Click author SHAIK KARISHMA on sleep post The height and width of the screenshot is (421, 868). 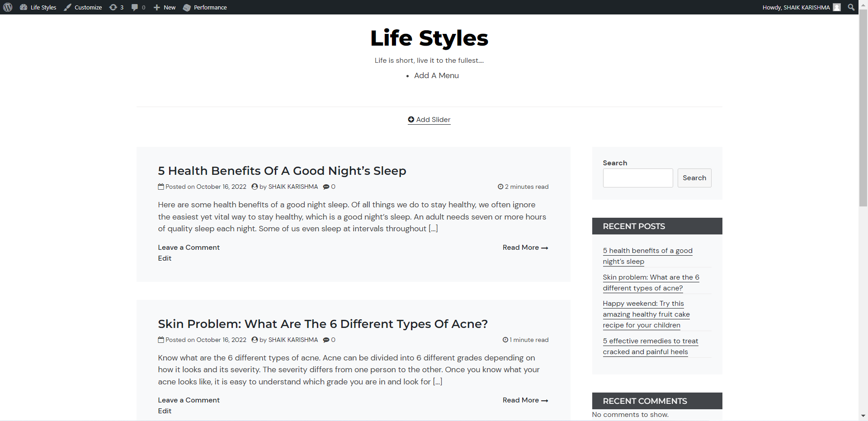point(293,187)
